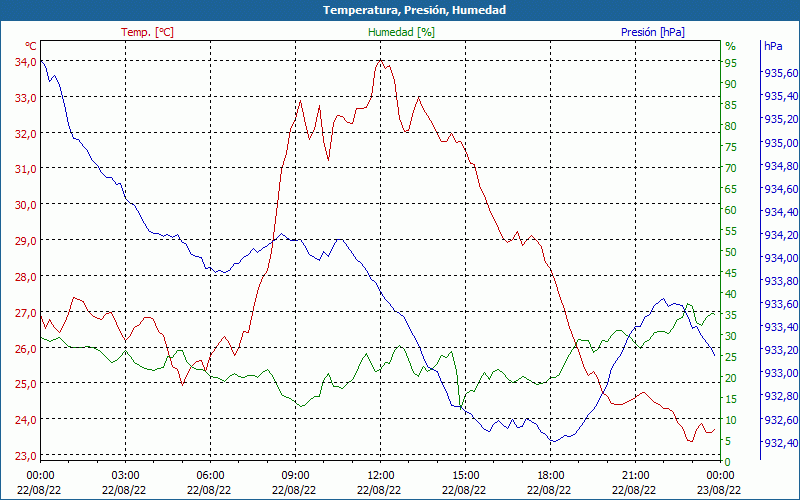Click the "06:00" time axis label
The image size is (800, 500).
[x=210, y=477]
